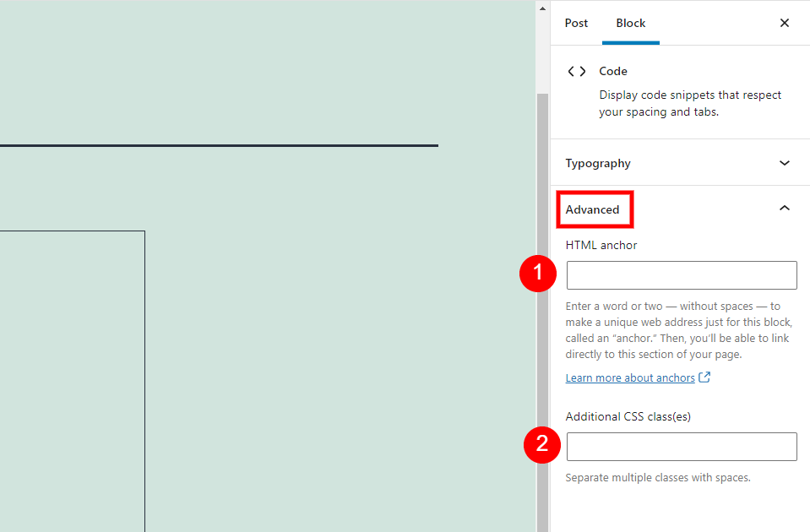Click the red number 2 badge

click(542, 445)
